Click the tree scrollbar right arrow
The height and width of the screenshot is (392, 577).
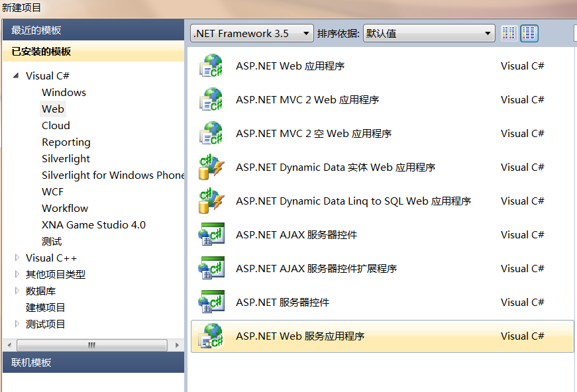point(177,345)
